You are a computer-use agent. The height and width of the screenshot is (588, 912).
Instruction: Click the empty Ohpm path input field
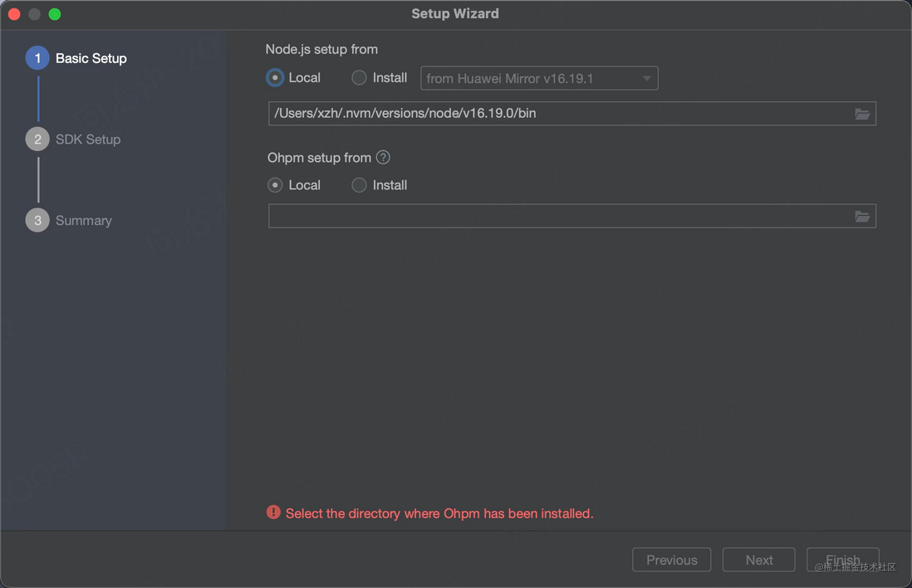571,216
